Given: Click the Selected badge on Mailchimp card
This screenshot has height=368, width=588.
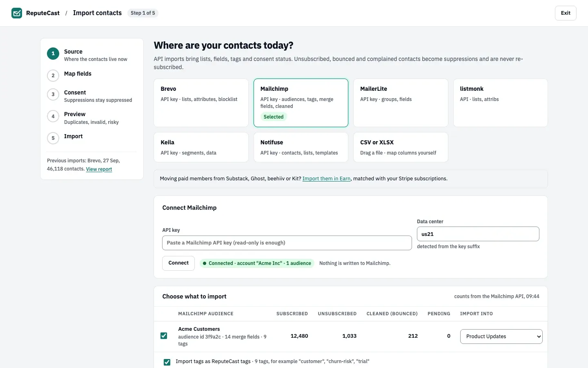Looking at the screenshot, I should [274, 117].
